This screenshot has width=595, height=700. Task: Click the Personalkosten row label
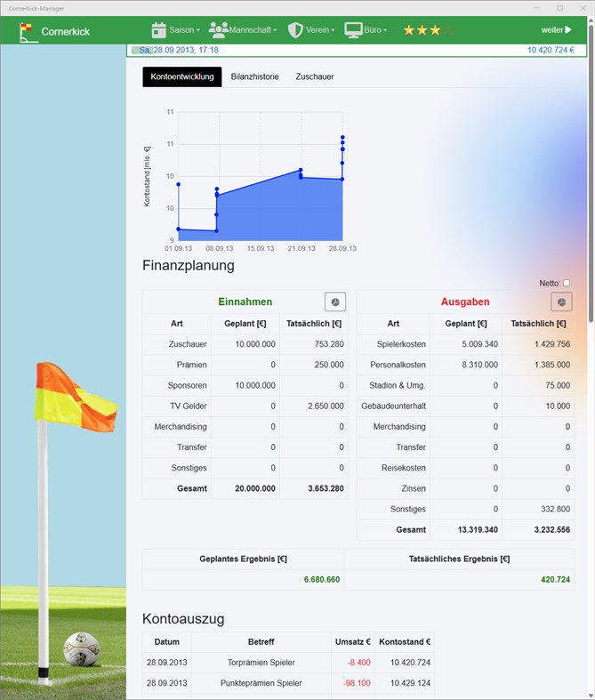click(x=398, y=365)
